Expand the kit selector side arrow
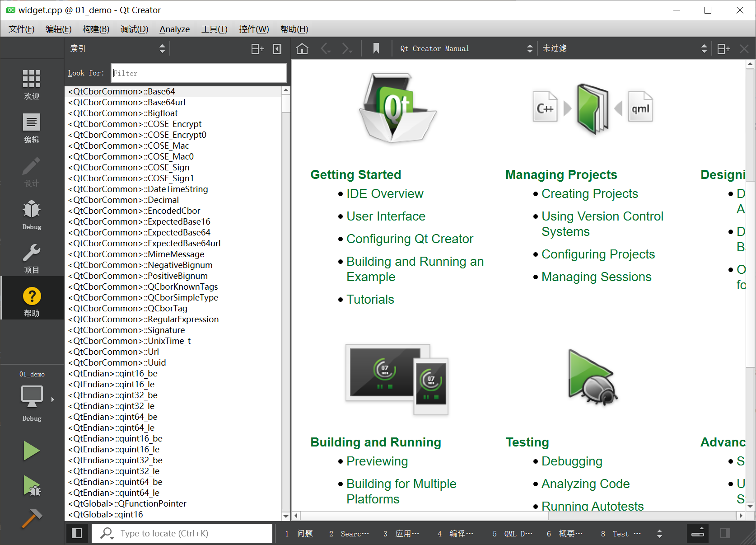The height and width of the screenshot is (545, 756). click(x=53, y=399)
